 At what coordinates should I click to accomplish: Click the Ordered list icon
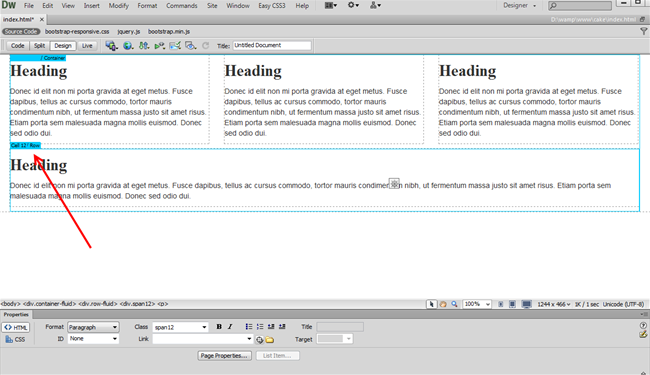260,327
